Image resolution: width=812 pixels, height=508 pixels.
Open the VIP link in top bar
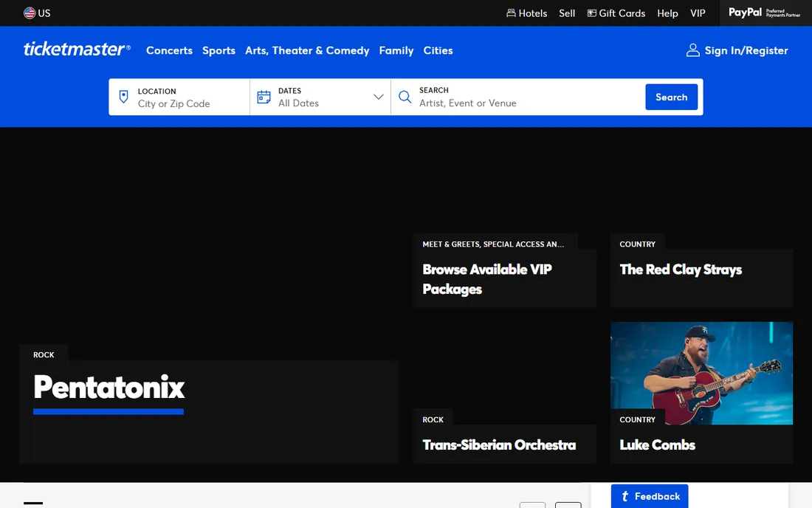pos(697,13)
